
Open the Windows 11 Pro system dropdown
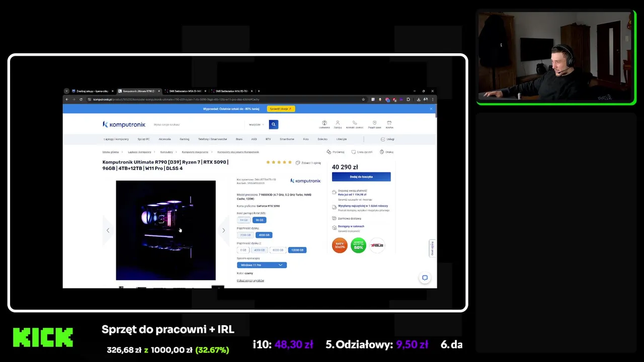point(262,265)
